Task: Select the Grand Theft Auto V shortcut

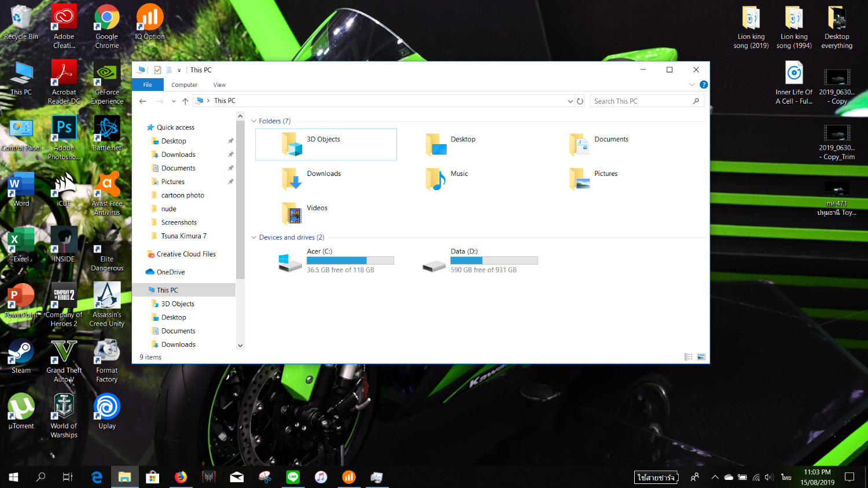Action: tap(64, 361)
